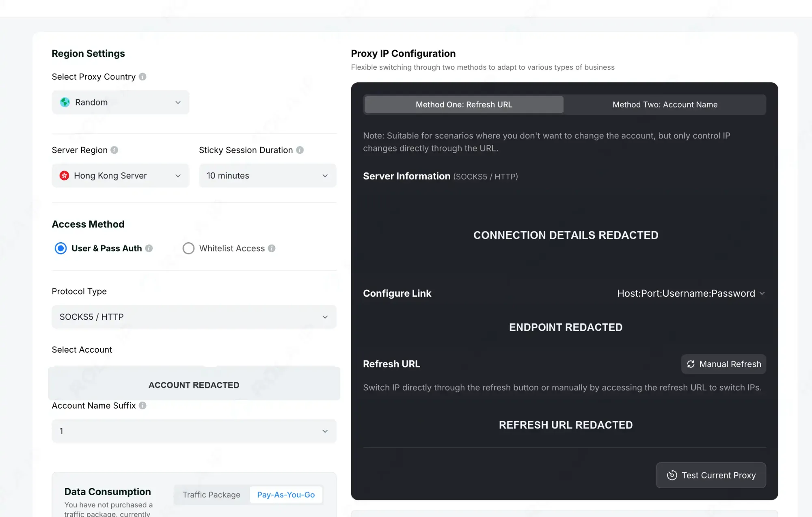Click info icon beside Account Name Suffix
The height and width of the screenshot is (517, 812).
143,405
